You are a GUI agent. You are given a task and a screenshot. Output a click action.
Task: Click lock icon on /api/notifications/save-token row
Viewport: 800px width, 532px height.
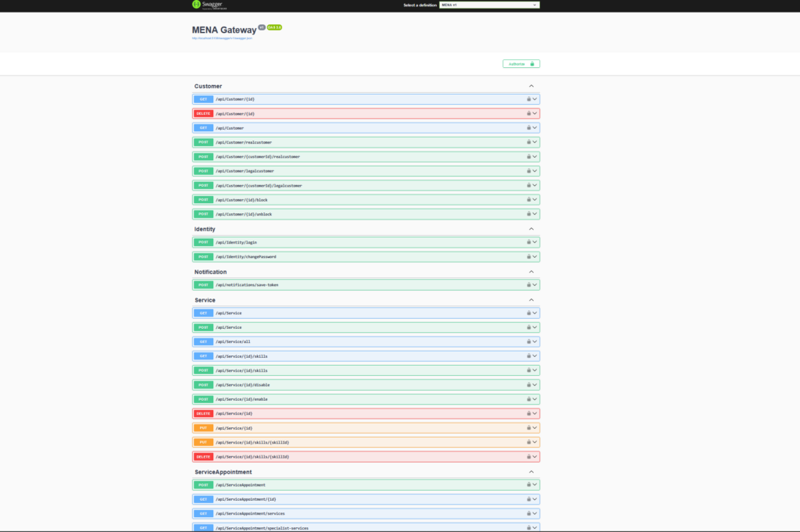click(529, 284)
